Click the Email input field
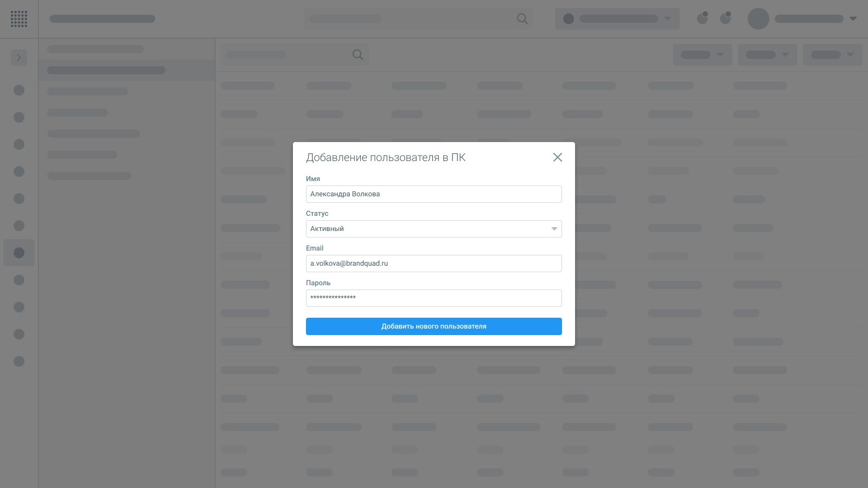Image resolution: width=868 pixels, height=488 pixels. pyautogui.click(x=433, y=264)
